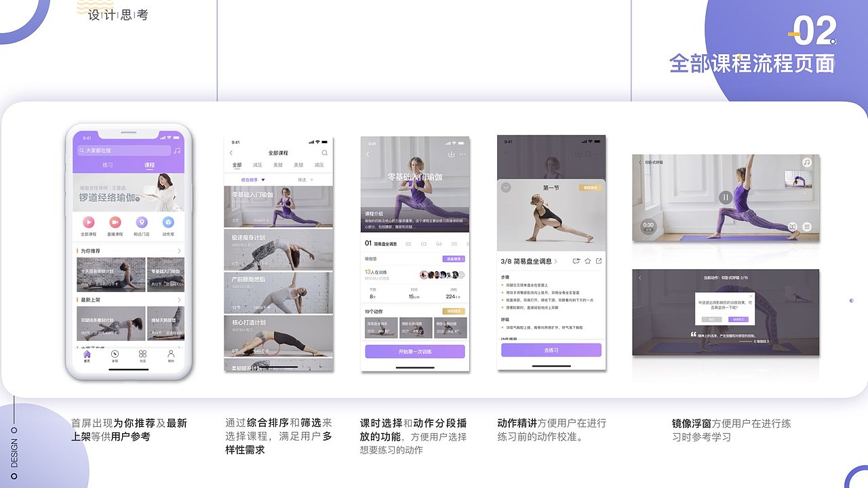Tap 课程精讲 button beside 19个动作

coord(454,311)
